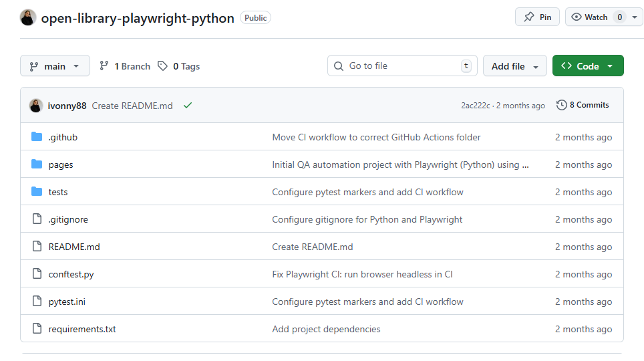Open 'Initial QA automation project with Playwright' commit
This screenshot has height=361, width=644.
pyautogui.click(x=400, y=165)
